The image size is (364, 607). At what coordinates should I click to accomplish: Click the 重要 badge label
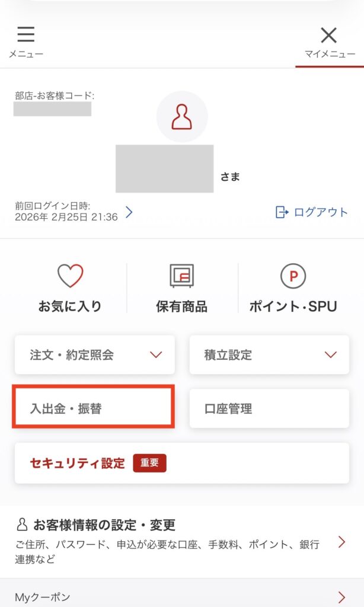pos(149,463)
